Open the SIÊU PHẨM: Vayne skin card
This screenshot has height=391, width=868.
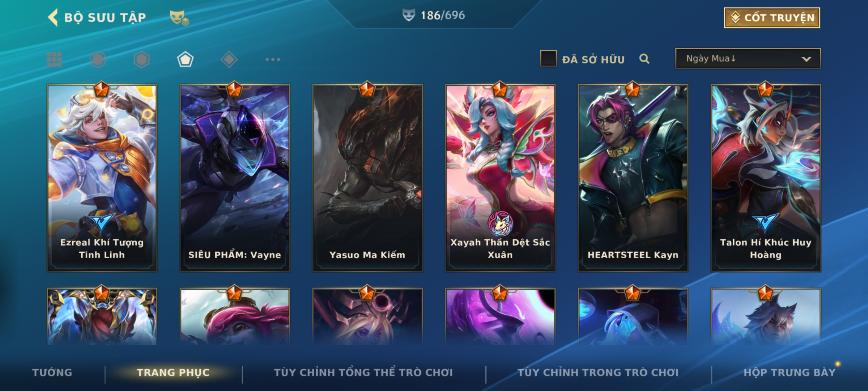[235, 178]
